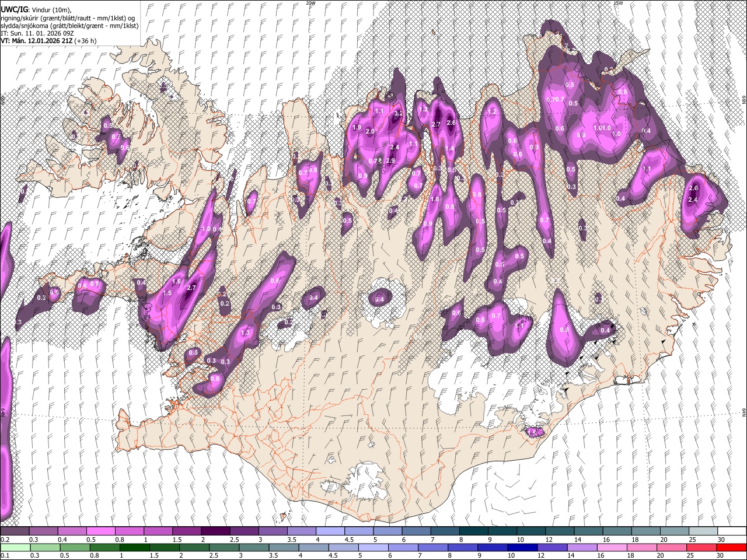This screenshot has height=560, width=747.
Task: Click the 3.2 snowfall value on map
Action: pos(399,113)
